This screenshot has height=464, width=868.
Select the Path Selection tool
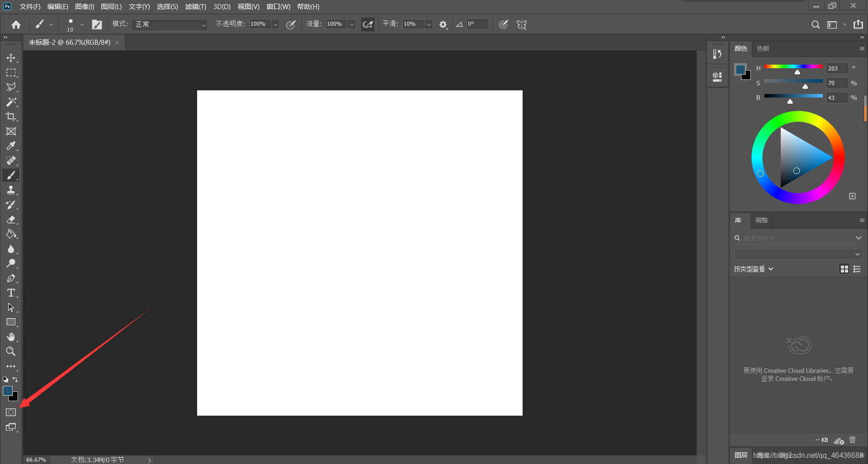[11, 308]
